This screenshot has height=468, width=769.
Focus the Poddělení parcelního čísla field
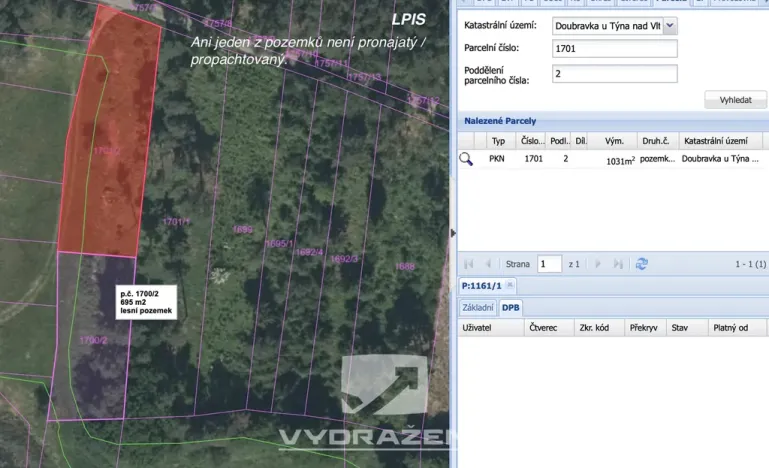click(615, 74)
